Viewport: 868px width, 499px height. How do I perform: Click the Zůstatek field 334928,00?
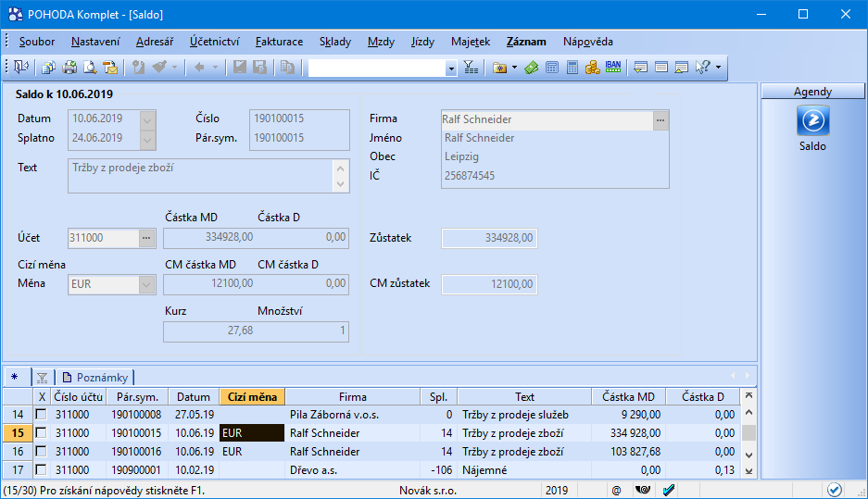[489, 238]
